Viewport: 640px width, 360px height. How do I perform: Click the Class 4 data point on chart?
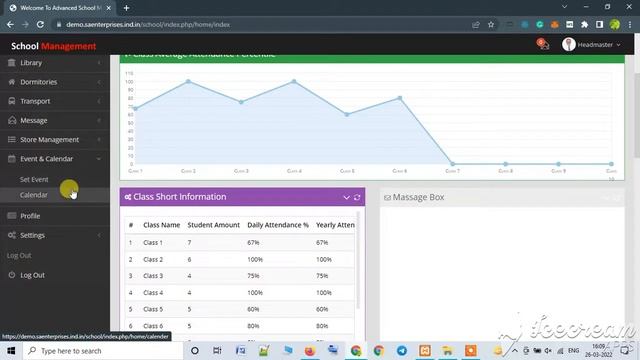tap(294, 82)
